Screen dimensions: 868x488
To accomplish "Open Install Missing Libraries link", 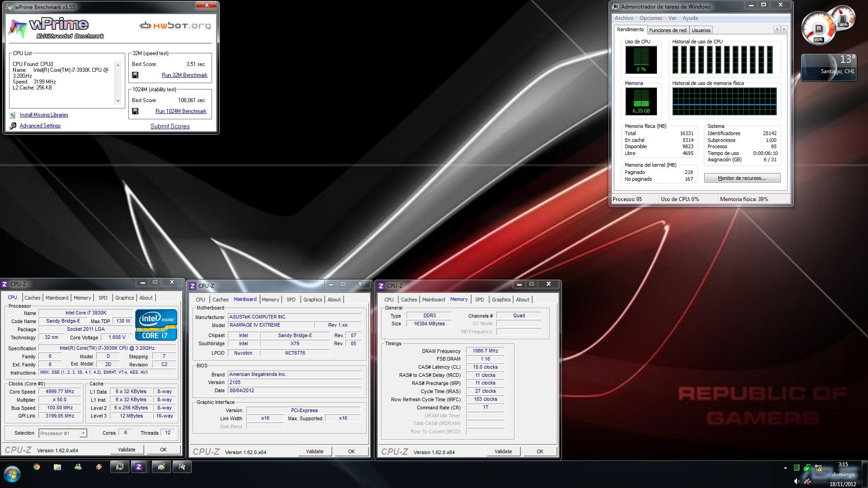I will point(44,115).
